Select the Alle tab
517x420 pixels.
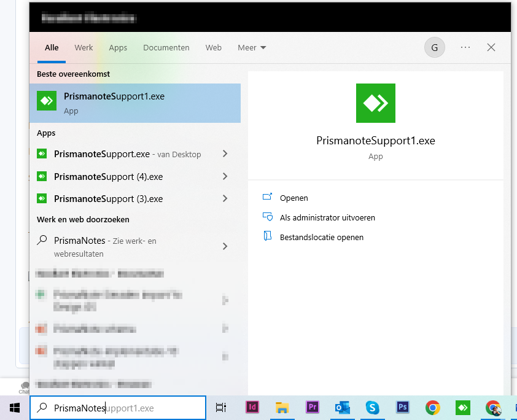52,47
